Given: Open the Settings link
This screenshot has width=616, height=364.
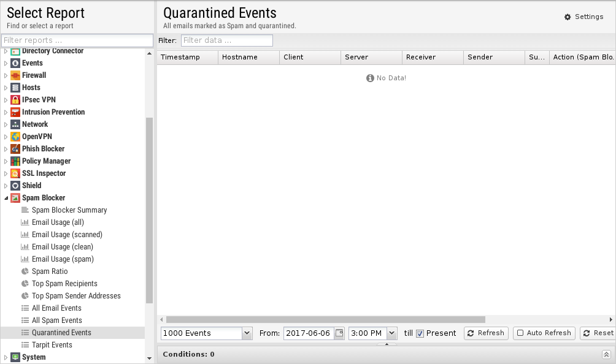Looking at the screenshot, I should point(583,17).
